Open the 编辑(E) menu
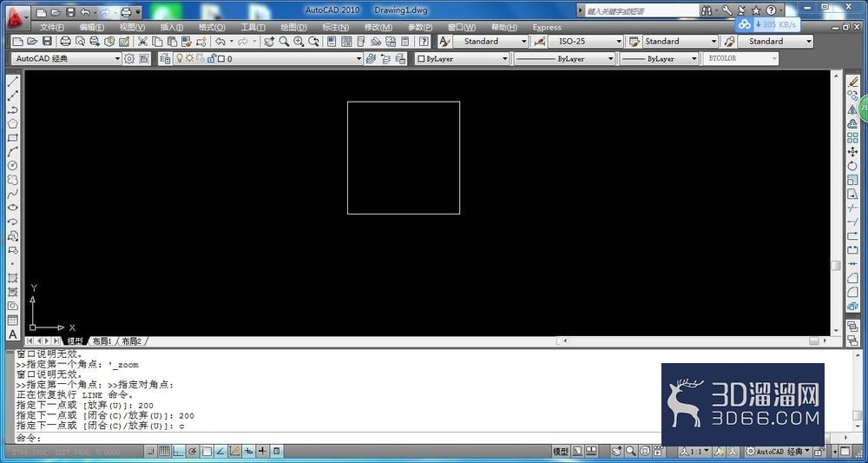The image size is (868, 463). pos(91,27)
